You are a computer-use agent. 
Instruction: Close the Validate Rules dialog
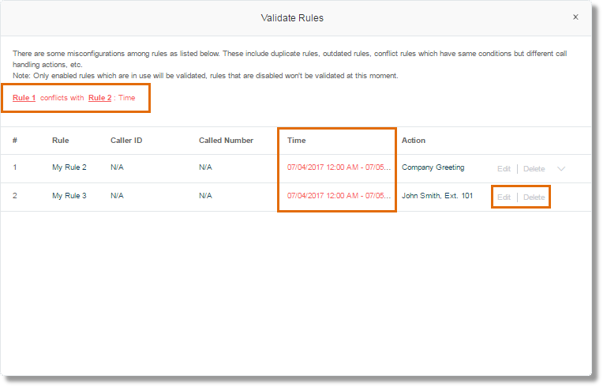tap(575, 17)
